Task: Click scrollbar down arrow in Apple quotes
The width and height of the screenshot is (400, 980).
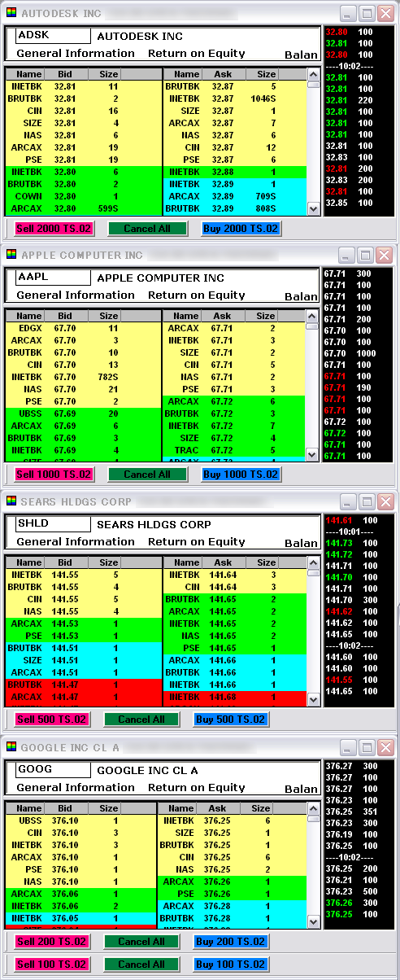Action: [313, 456]
